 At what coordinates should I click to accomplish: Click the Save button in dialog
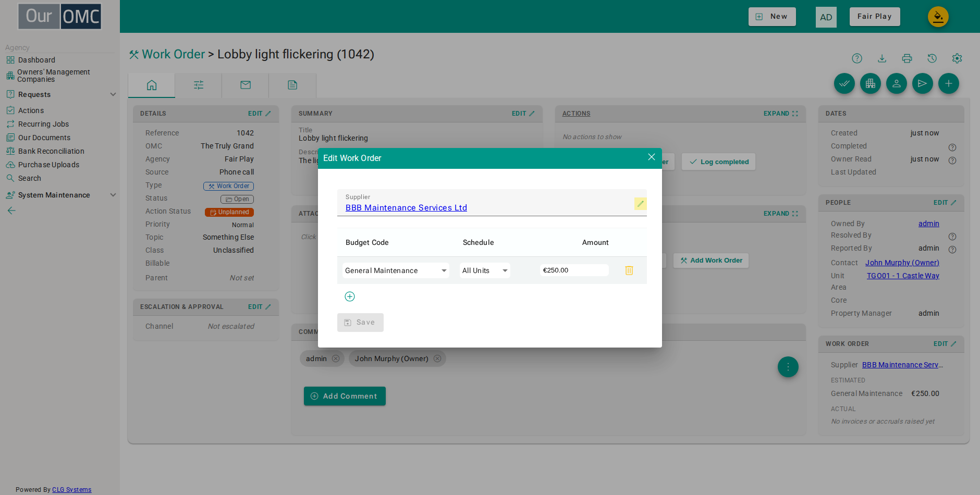point(360,323)
